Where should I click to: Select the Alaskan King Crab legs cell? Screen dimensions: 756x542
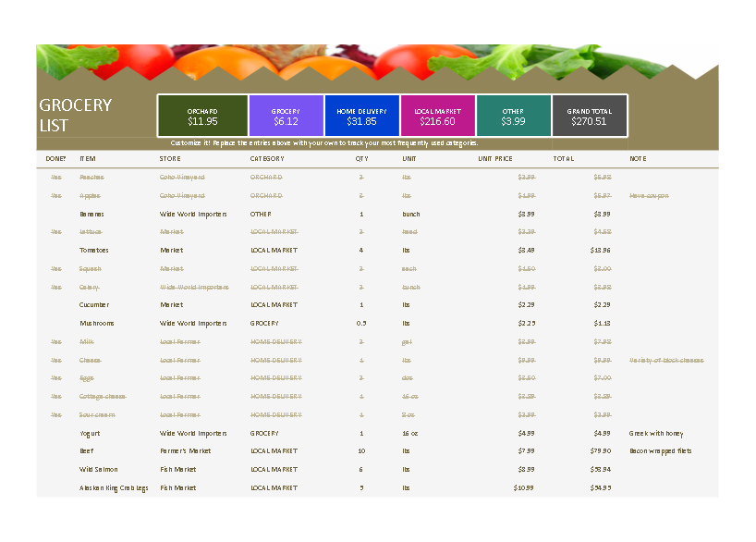114,488
